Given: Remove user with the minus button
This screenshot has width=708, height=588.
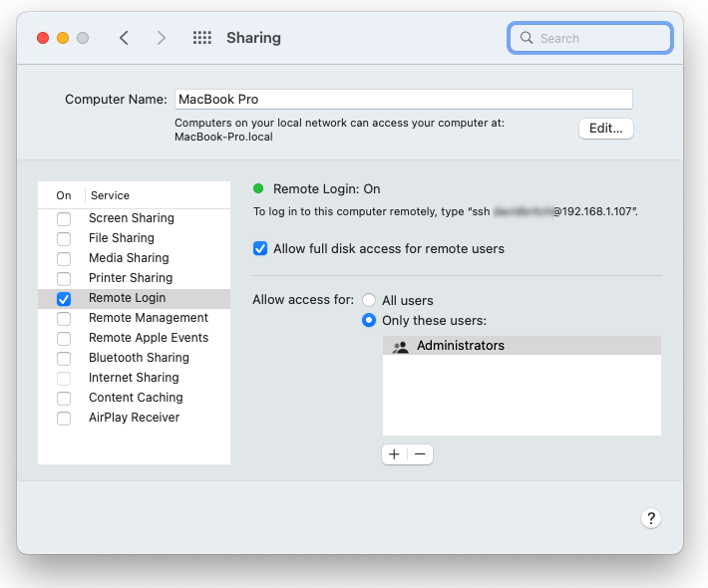Looking at the screenshot, I should (420, 454).
